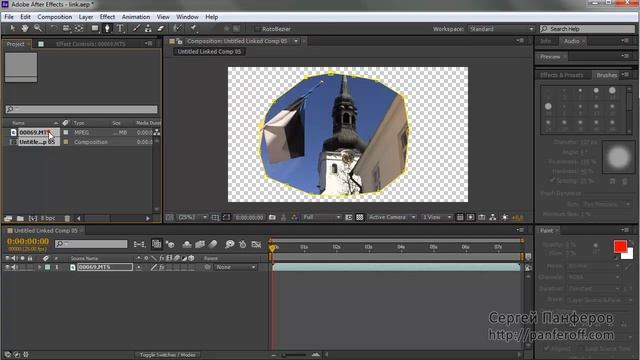Open the File menu
The width and height of the screenshot is (640, 360).
click(9, 17)
